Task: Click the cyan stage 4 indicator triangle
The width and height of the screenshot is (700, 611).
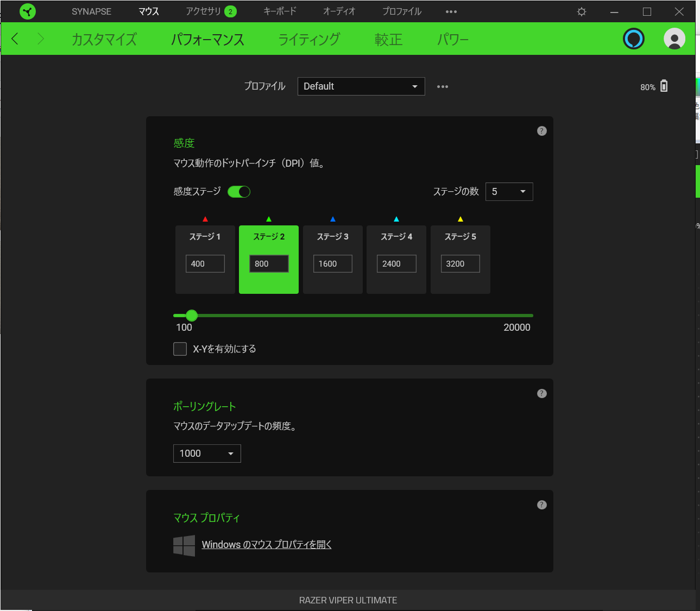Action: pos(396,219)
